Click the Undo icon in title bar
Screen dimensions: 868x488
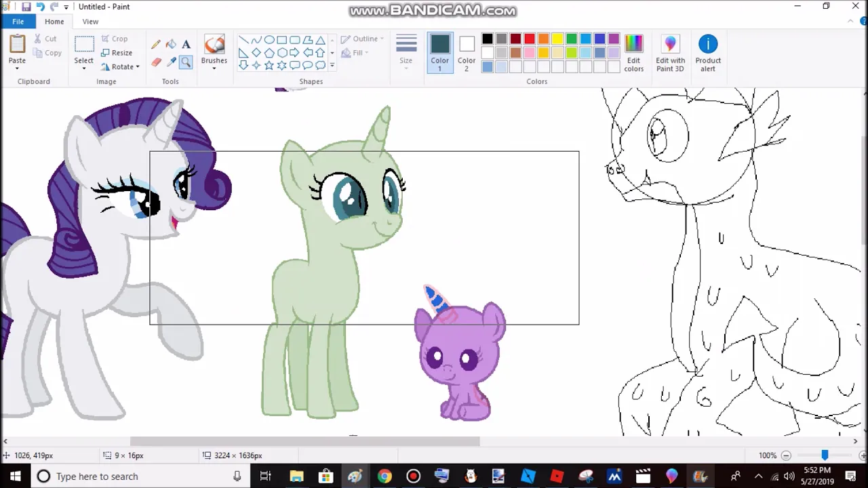coord(40,7)
